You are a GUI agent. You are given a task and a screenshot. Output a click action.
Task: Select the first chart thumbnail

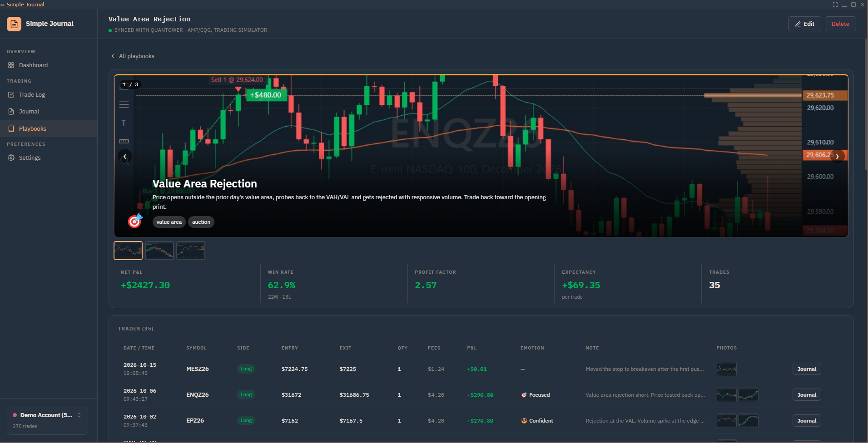[x=128, y=251]
